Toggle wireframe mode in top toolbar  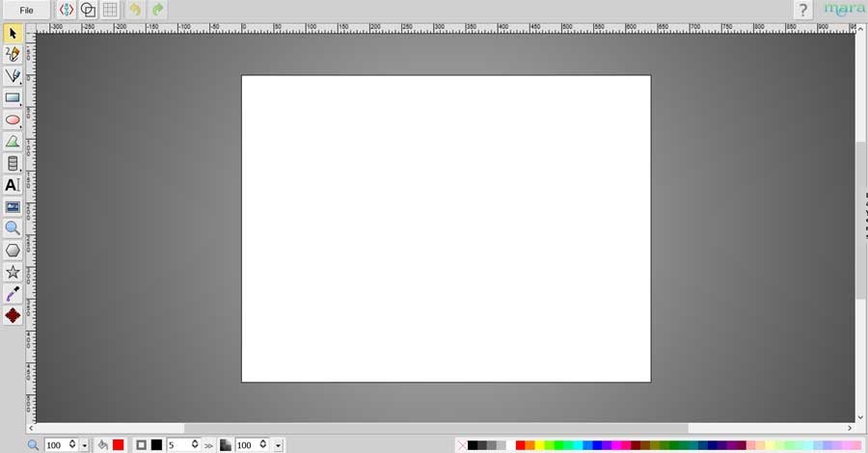[88, 10]
